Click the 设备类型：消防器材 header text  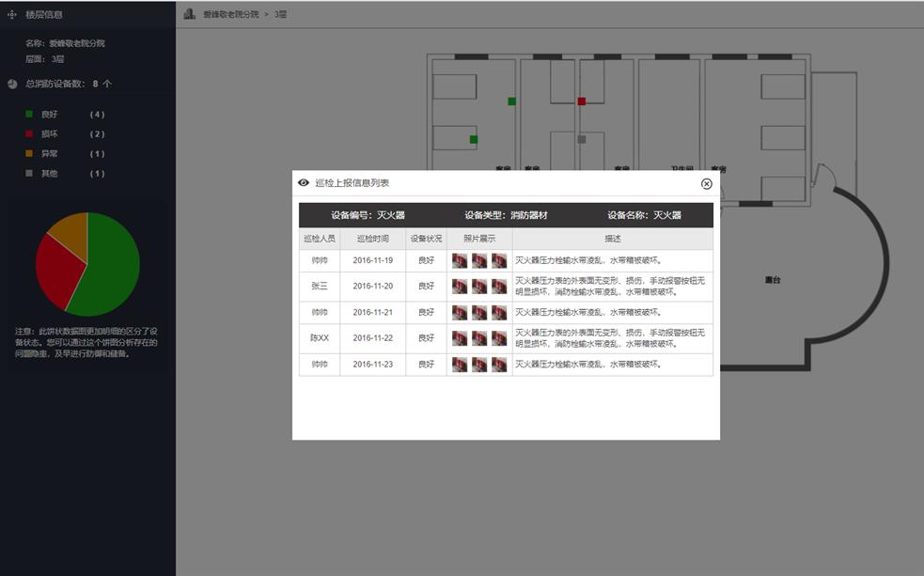click(x=507, y=215)
